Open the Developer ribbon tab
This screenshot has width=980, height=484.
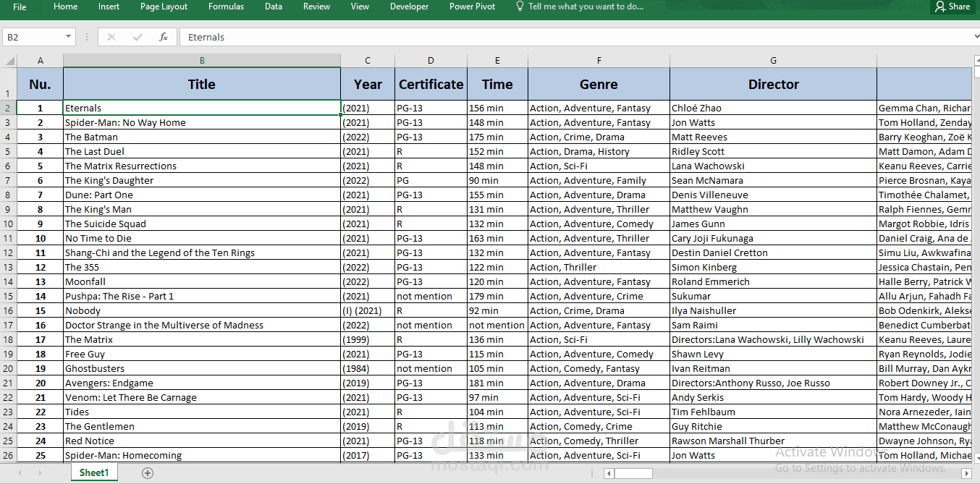409,7
